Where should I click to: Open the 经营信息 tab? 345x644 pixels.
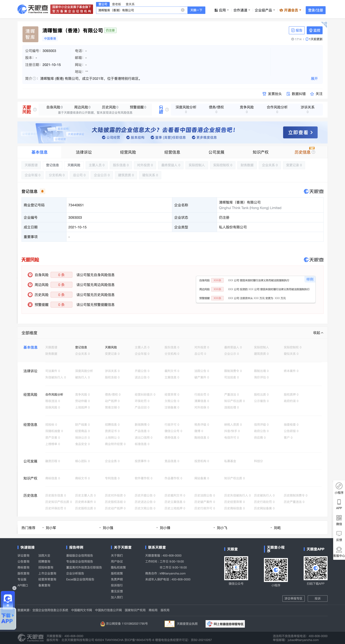point(172,152)
